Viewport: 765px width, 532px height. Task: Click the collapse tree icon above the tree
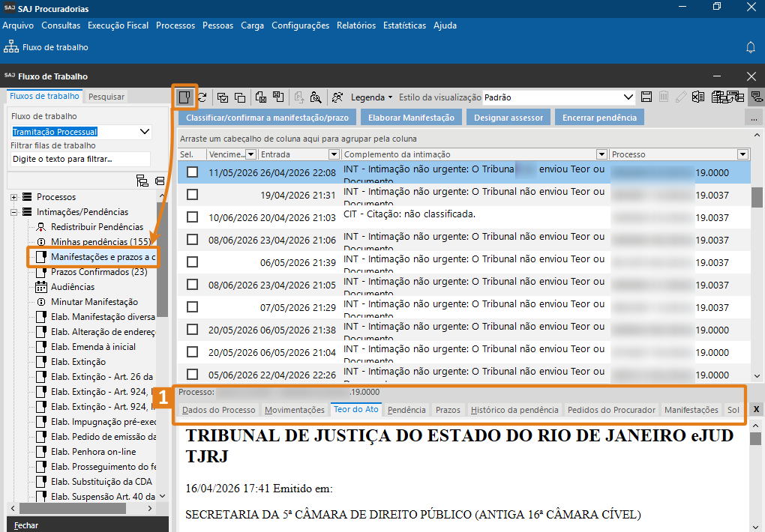click(160, 181)
